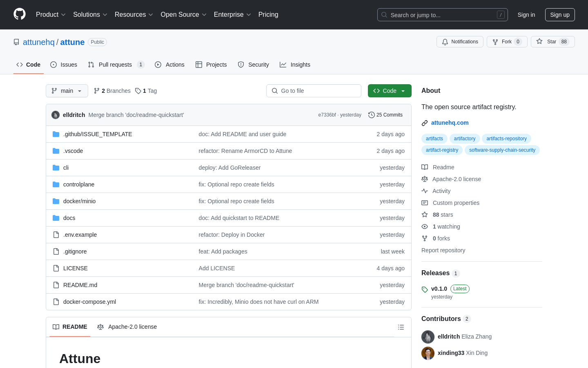Open the green Code dropdown button
The width and height of the screenshot is (588, 368).
(x=390, y=91)
